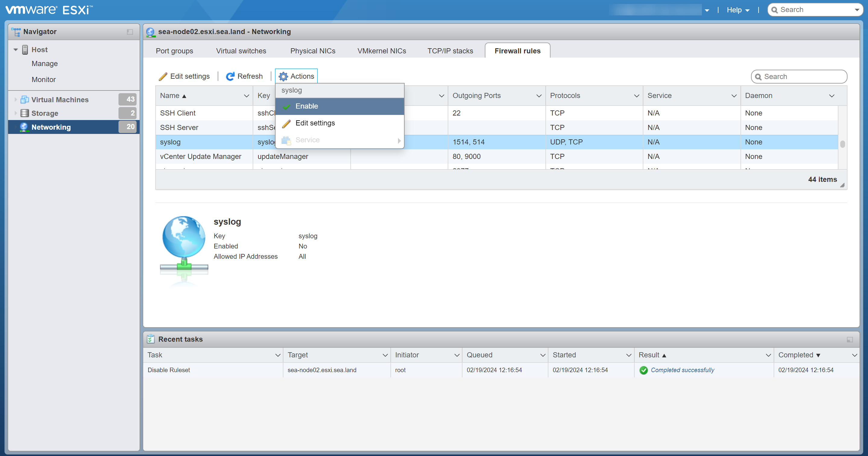Click the Recent tasks clipboard icon
This screenshot has width=868, height=456.
[x=150, y=339]
